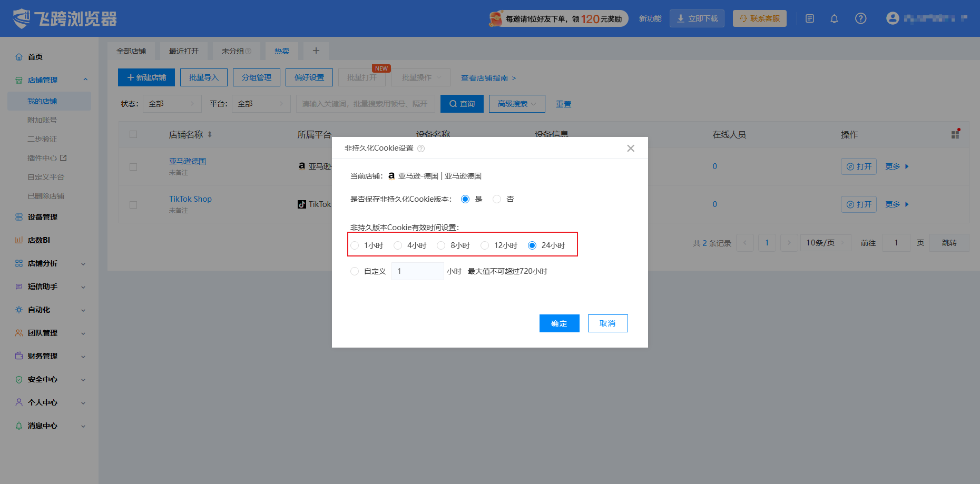Click the help icon beside dialog title
This screenshot has height=484, width=980.
(x=421, y=149)
